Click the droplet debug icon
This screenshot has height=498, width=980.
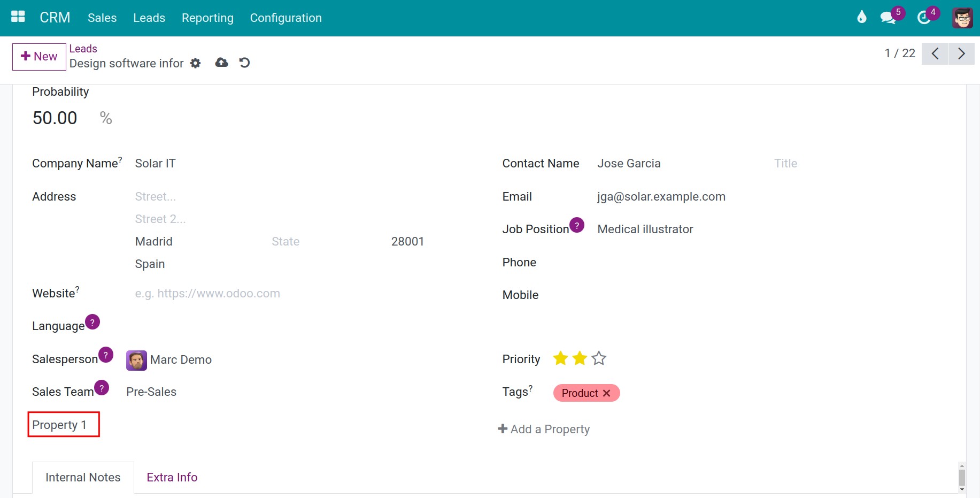pyautogui.click(x=861, y=17)
